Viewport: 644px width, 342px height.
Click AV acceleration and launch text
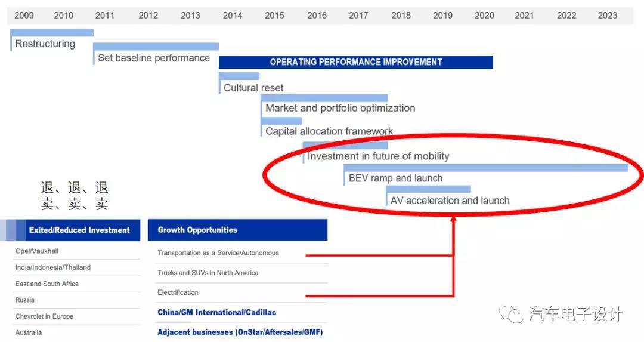[x=450, y=201]
